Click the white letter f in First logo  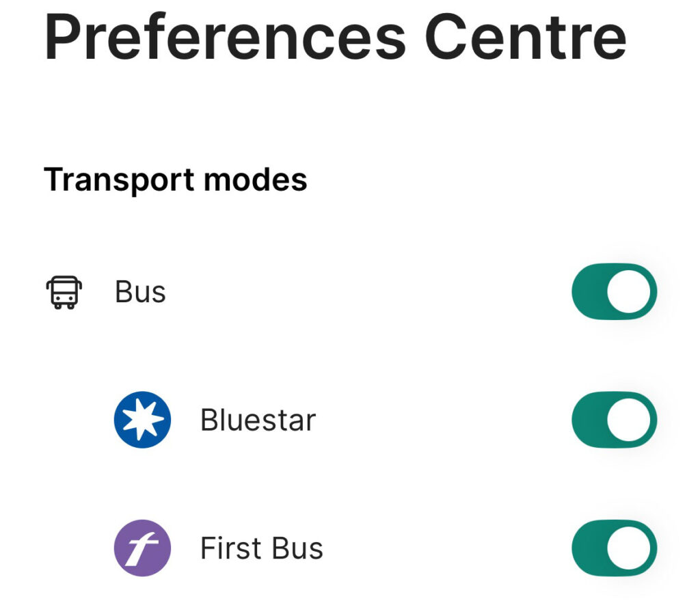click(141, 549)
